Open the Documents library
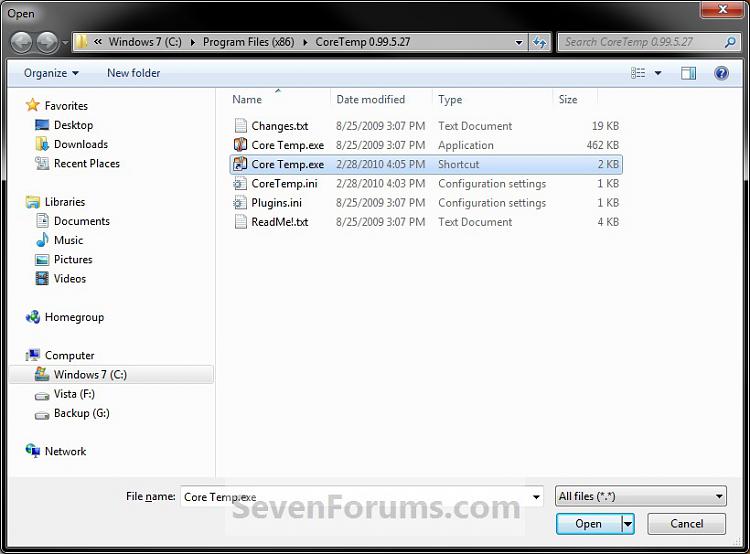750x554 pixels. pyautogui.click(x=81, y=221)
